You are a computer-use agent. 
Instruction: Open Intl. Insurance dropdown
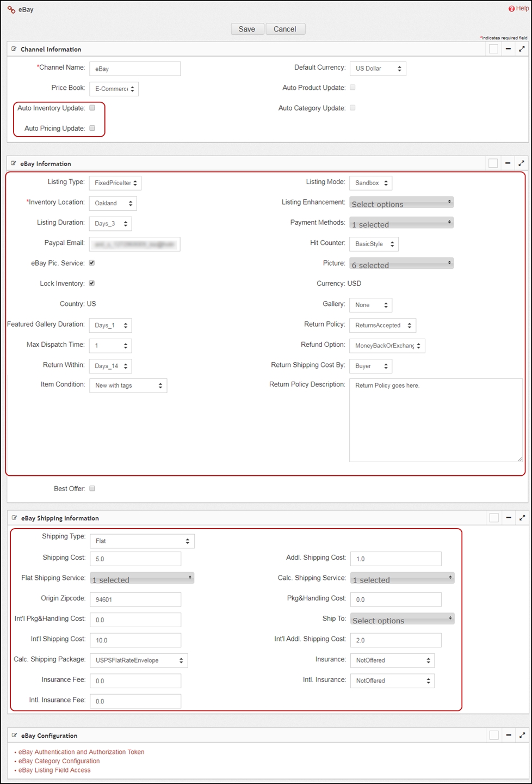click(392, 681)
